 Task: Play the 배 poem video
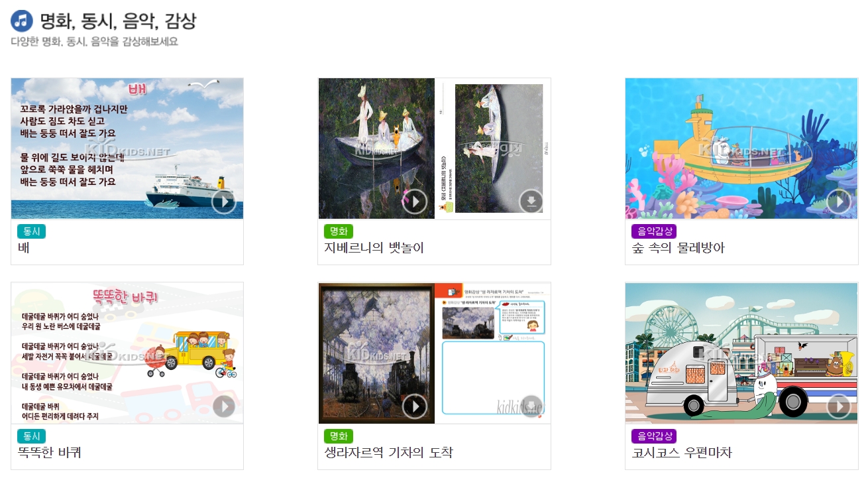(x=223, y=202)
